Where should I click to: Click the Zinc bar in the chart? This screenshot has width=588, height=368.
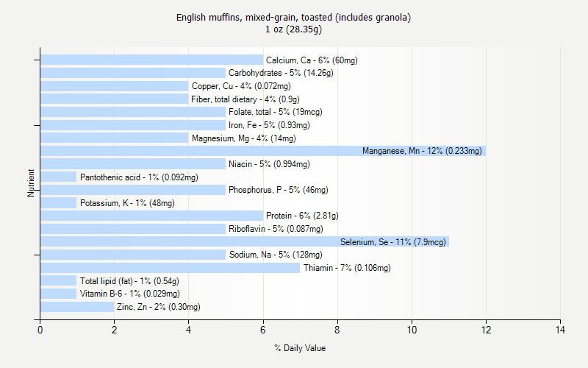point(77,307)
